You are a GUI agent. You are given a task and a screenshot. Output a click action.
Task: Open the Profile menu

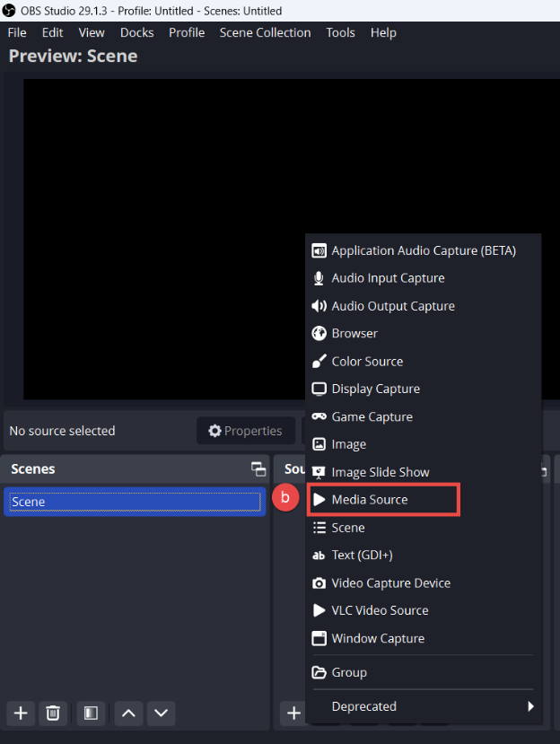[187, 32]
